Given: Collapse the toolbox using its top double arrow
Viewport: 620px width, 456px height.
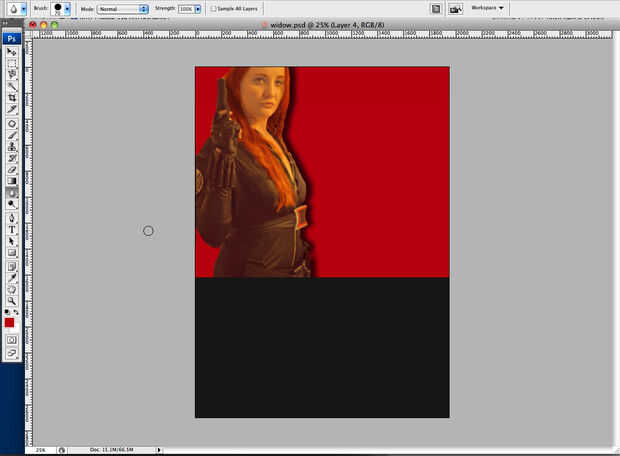Looking at the screenshot, I should click(5, 23).
